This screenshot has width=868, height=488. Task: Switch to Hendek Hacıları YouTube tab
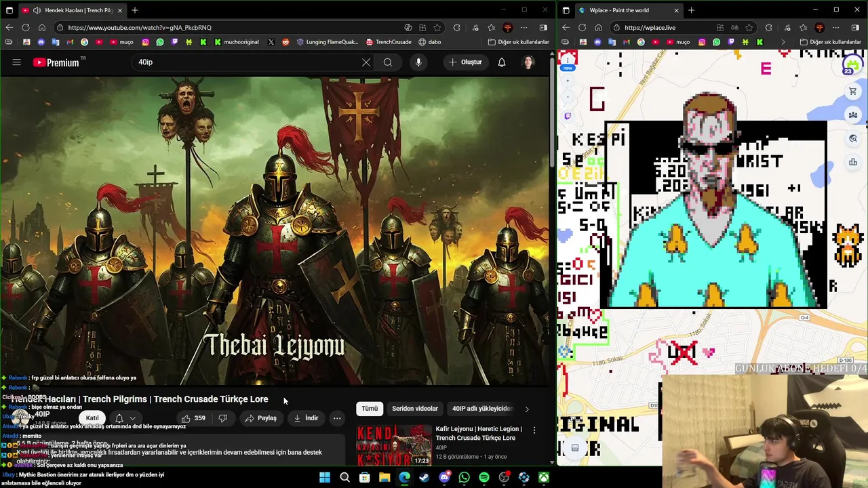click(72, 10)
